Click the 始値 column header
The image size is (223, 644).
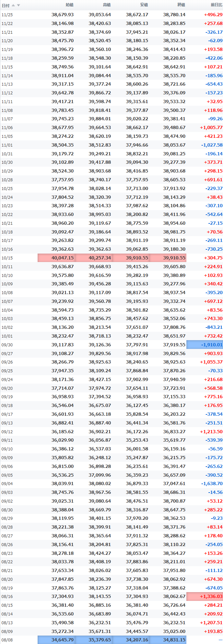(x=69, y=5)
